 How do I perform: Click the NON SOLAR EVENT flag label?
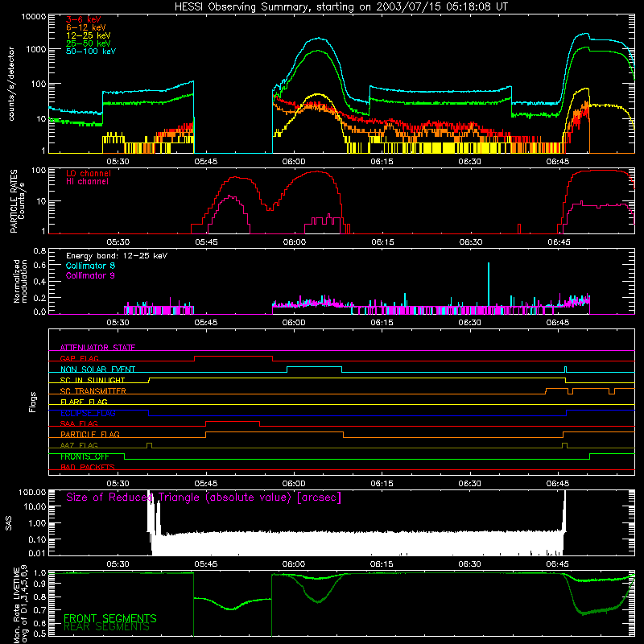click(97, 369)
